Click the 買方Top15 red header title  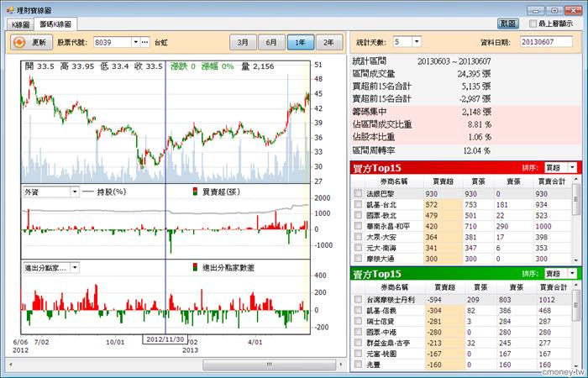(377, 168)
